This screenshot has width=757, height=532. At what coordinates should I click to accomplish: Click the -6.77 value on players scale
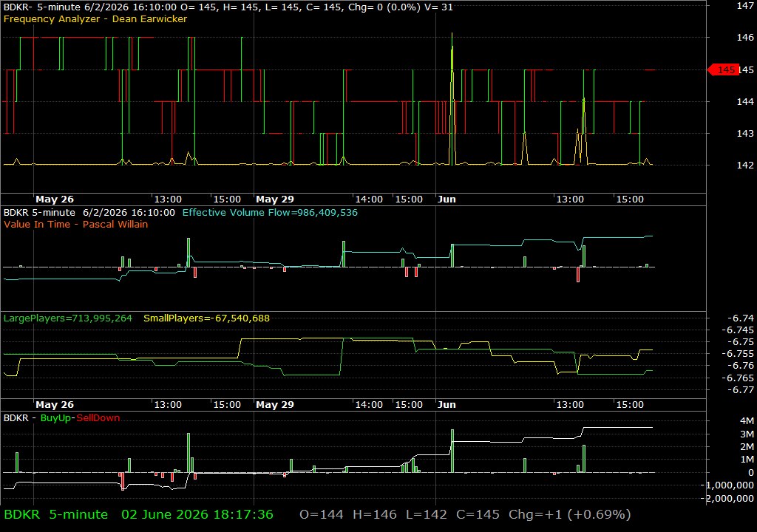click(740, 390)
